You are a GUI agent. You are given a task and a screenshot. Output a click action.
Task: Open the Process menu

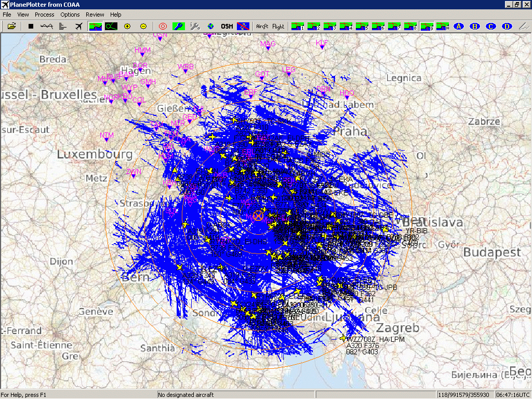click(x=45, y=15)
